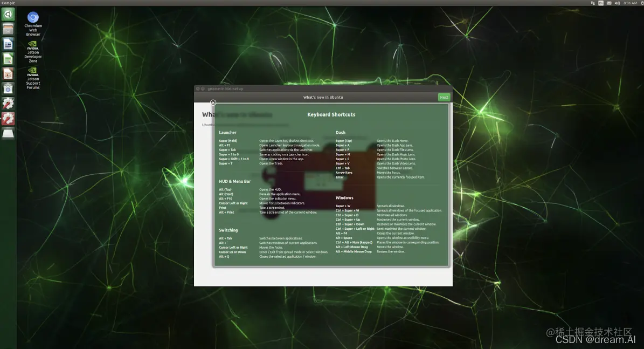
Task: Open the Files manager in the launcher
Action: pos(8,29)
